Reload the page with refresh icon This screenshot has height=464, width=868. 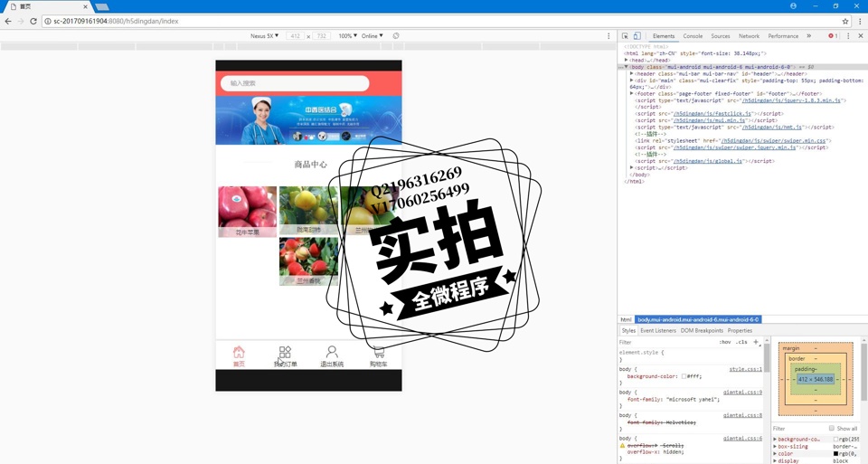click(x=33, y=21)
